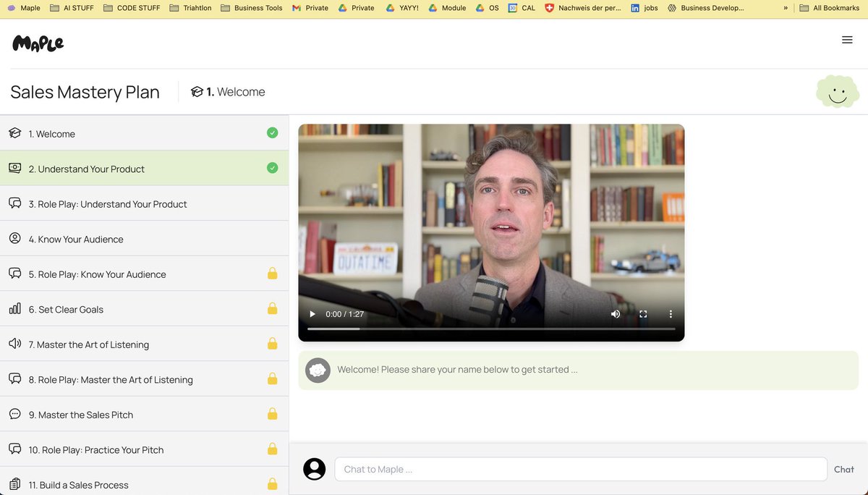Click graduation cap icon in page header
Image resolution: width=868 pixels, height=495 pixels.
(197, 92)
